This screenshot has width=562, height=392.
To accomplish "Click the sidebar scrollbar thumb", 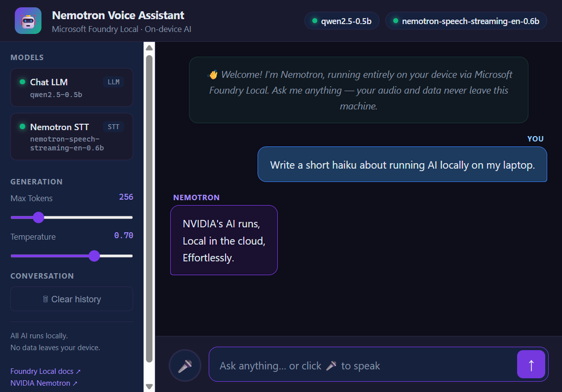I will coord(150,209).
